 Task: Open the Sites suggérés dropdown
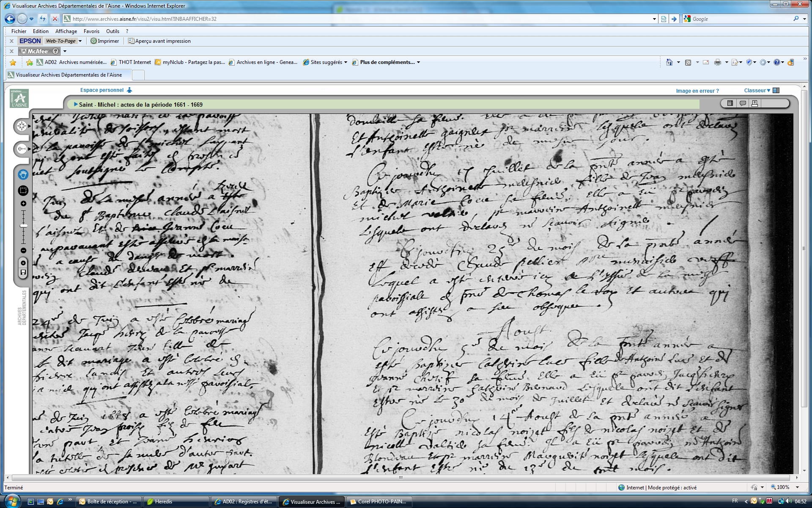click(x=346, y=62)
